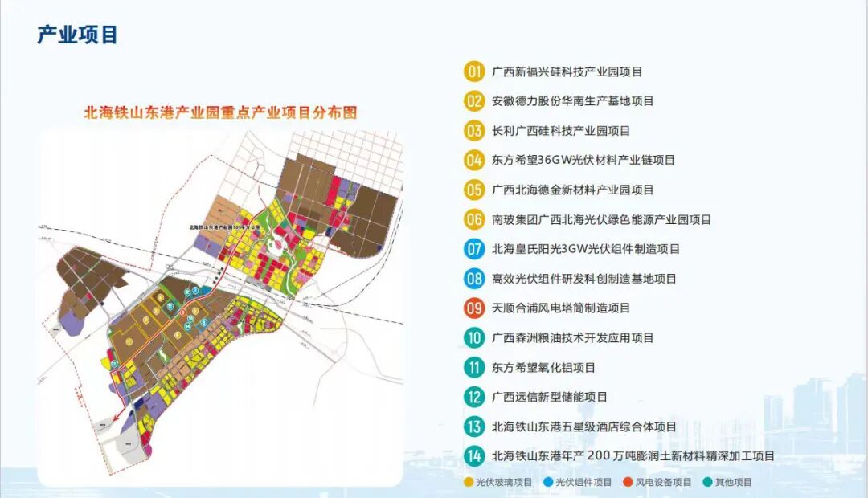This screenshot has height=498, width=868.
Task: Select the yellow 05 number badge
Action: pyautogui.click(x=474, y=190)
